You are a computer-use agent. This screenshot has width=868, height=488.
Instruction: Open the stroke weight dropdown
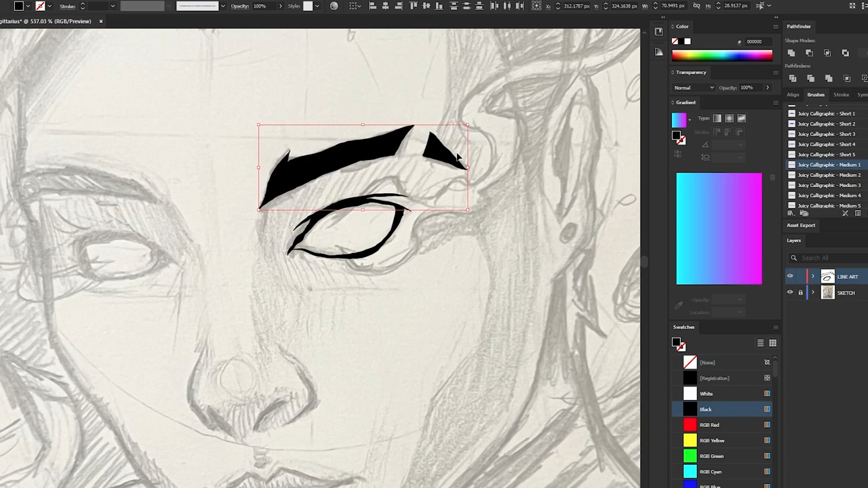(x=113, y=6)
